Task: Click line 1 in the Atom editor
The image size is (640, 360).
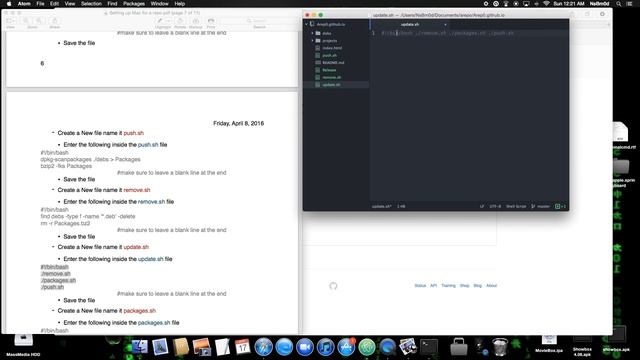Action: pos(469,33)
